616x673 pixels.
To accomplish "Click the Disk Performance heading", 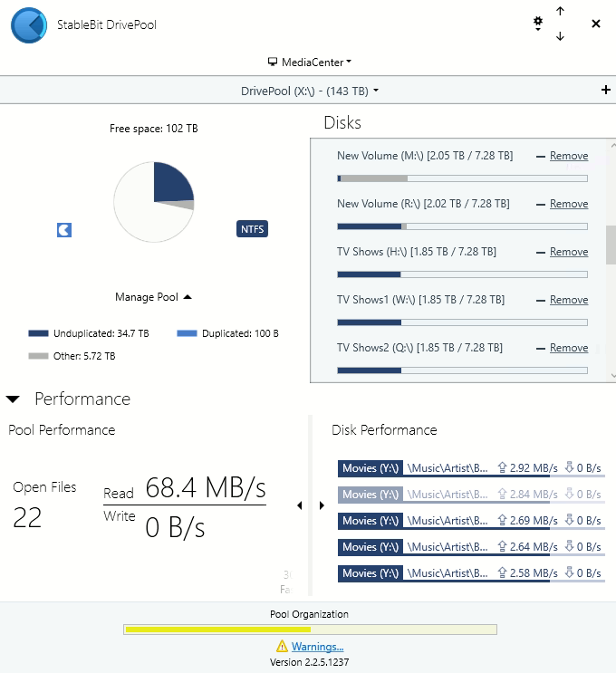I will [x=384, y=430].
